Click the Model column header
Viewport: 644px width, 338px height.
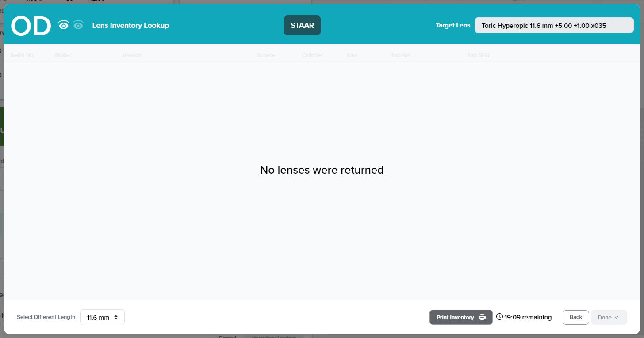(63, 55)
